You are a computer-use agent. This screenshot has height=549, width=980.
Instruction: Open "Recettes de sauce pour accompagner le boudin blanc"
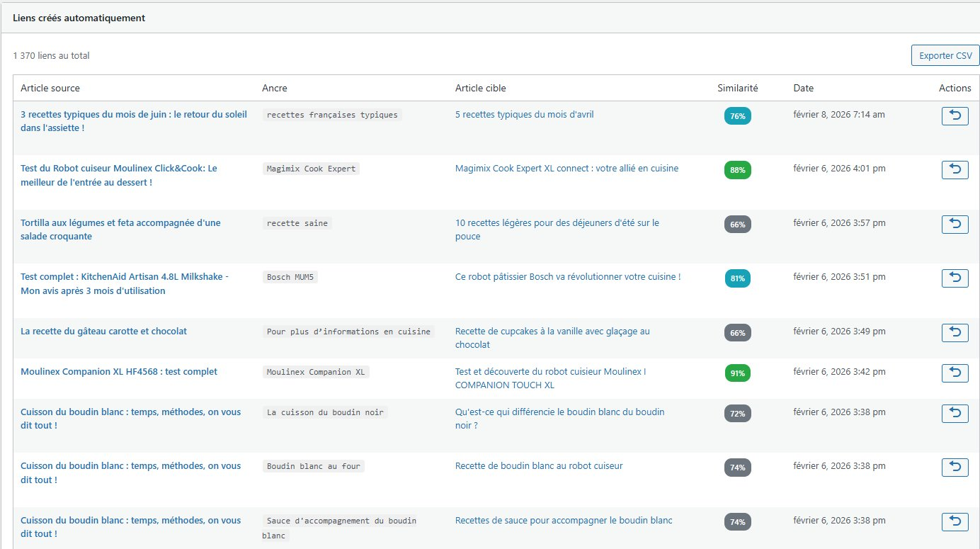pyautogui.click(x=564, y=520)
